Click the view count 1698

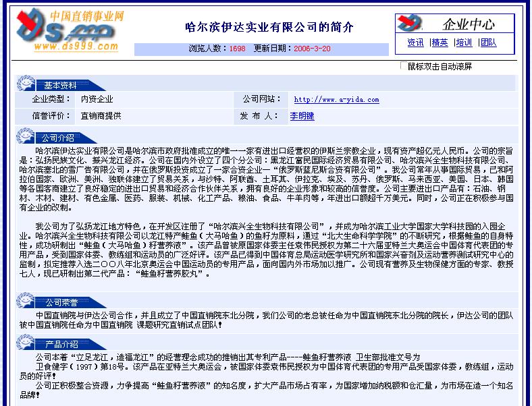point(237,49)
